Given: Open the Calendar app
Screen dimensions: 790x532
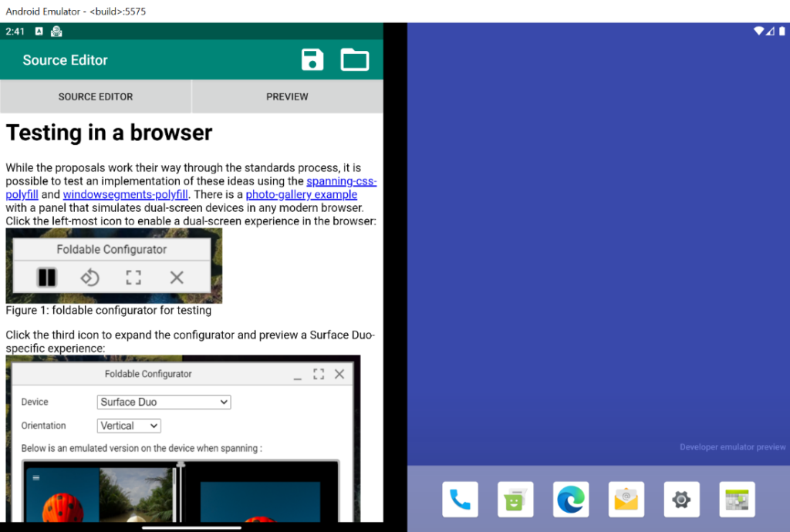Looking at the screenshot, I should pyautogui.click(x=737, y=499).
